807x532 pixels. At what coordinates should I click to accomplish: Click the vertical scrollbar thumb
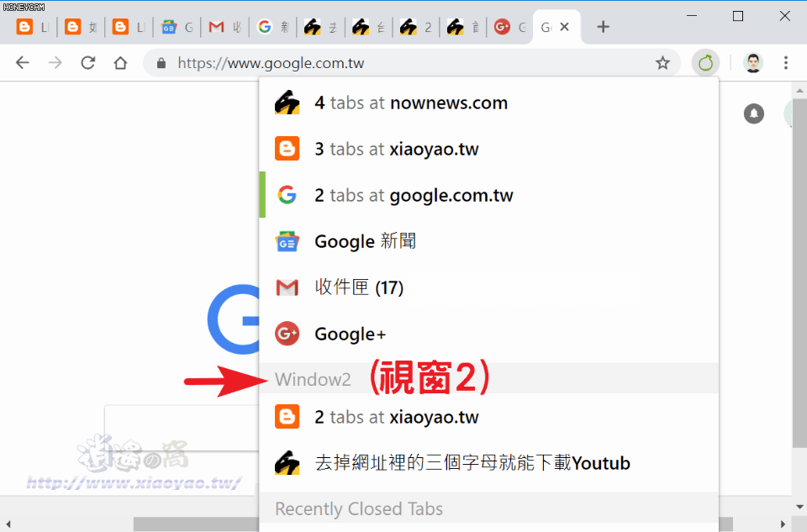coord(799,272)
